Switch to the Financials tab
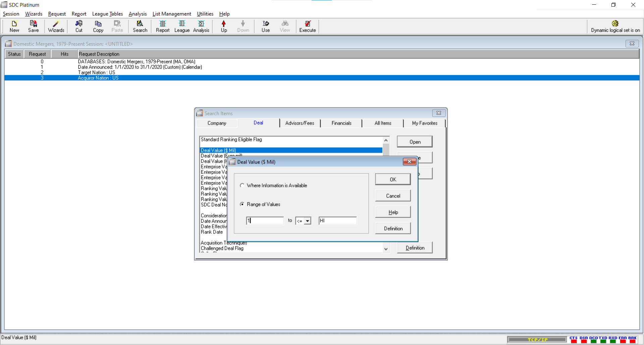Screen dimensions: 644x345 click(341, 123)
